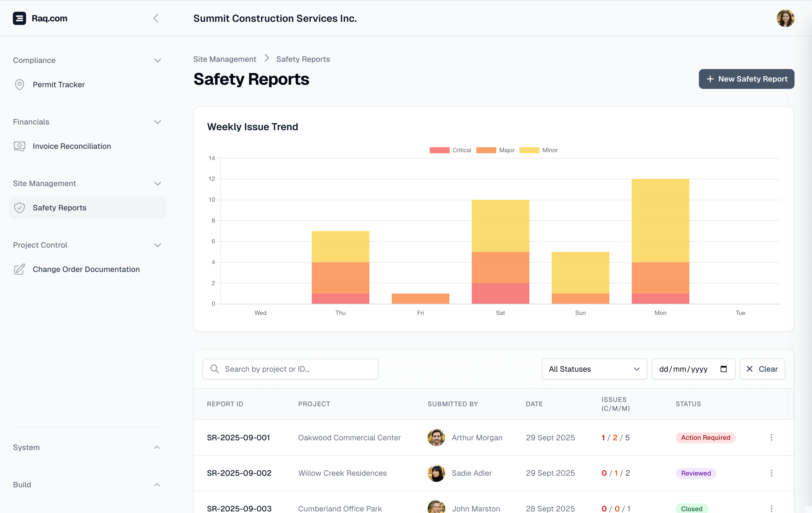Image resolution: width=812 pixels, height=513 pixels.
Task: Expand the System section
Action: 157,447
